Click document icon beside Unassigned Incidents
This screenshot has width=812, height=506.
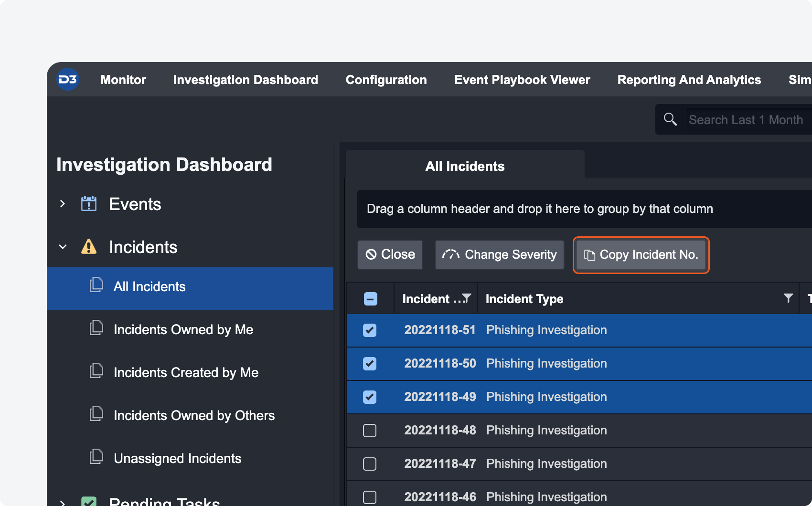96,457
